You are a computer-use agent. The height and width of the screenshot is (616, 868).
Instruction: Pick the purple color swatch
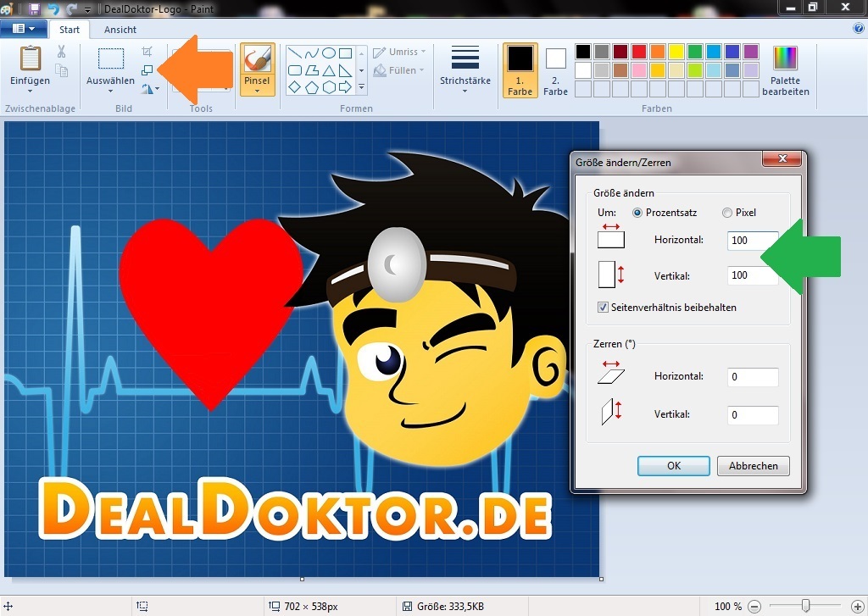[x=751, y=52]
